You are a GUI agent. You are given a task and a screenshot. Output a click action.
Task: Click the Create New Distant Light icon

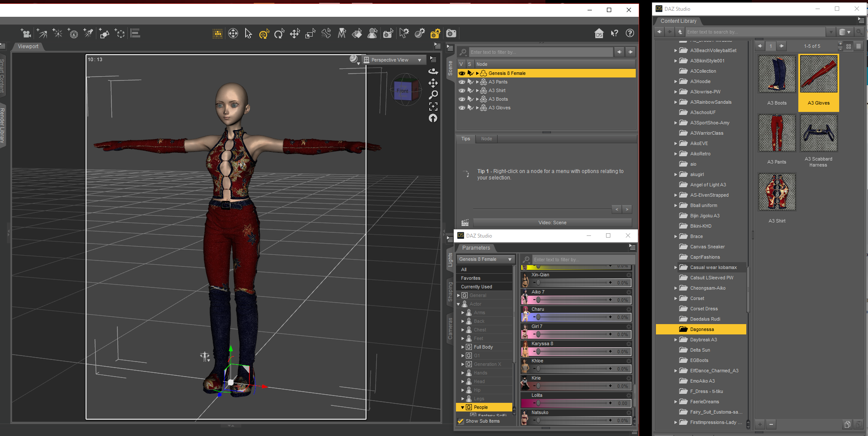[42, 33]
